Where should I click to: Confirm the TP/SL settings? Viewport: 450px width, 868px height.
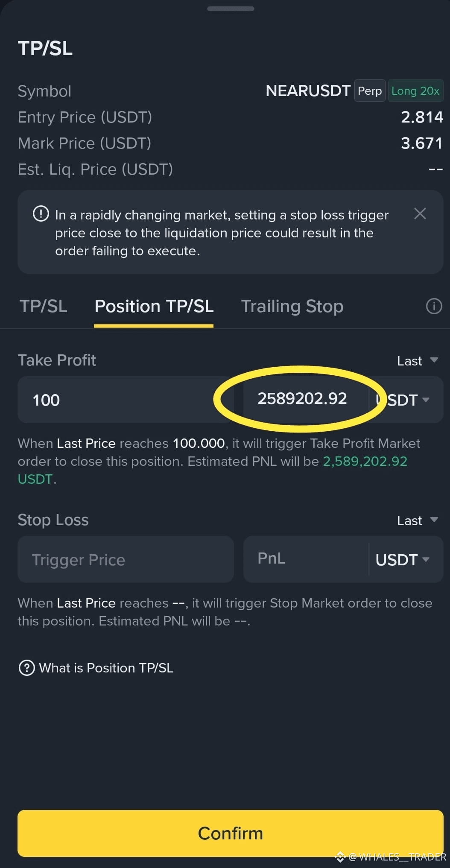tap(231, 833)
